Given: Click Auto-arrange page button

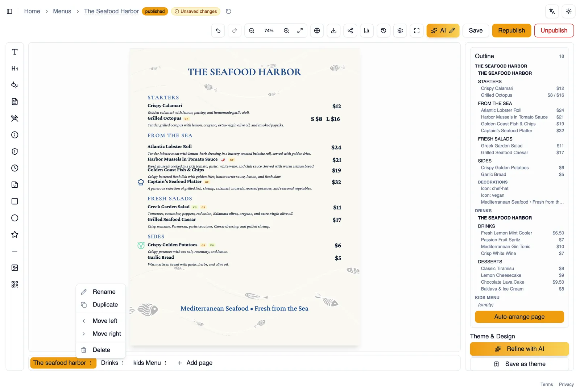Looking at the screenshot, I should [x=519, y=317].
